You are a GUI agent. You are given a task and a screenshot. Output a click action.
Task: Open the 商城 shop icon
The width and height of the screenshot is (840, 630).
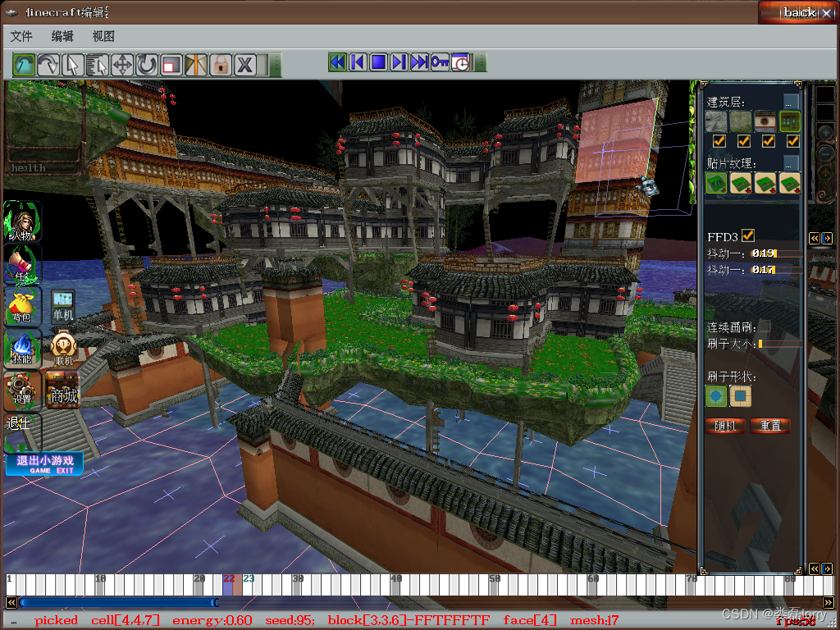coord(63,390)
